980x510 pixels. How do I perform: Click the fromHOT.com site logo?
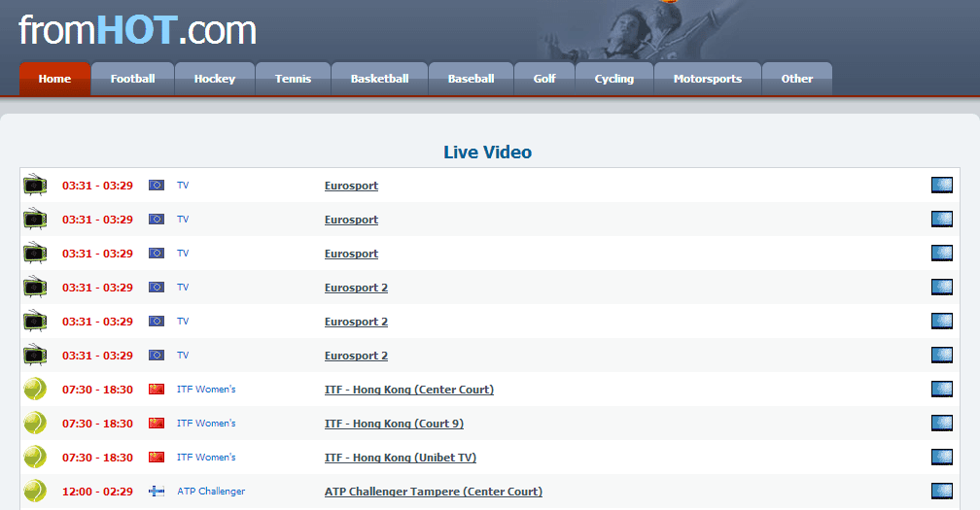[137, 30]
